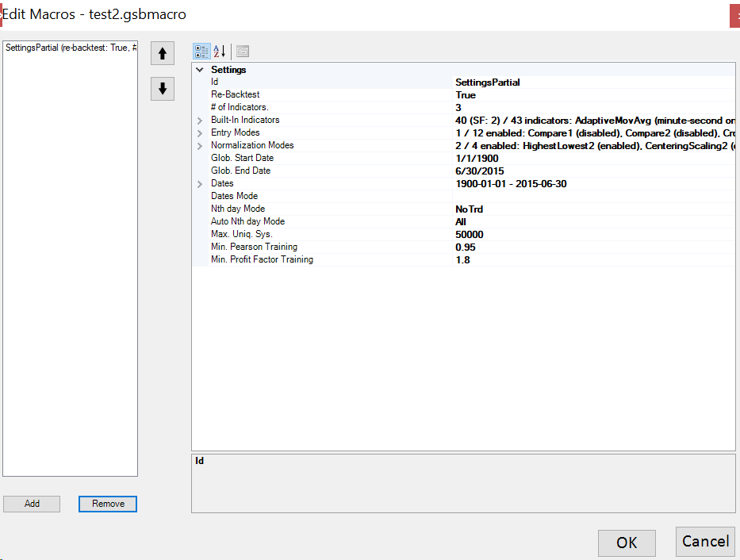Expand the Normalization Modes row

tap(200, 146)
